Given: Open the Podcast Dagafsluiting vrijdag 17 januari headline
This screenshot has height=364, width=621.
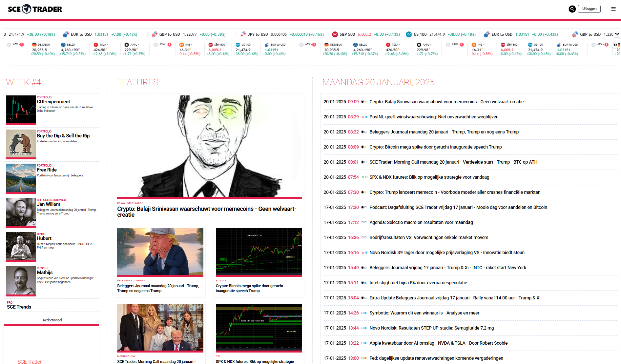Looking at the screenshot, I should 458,207.
